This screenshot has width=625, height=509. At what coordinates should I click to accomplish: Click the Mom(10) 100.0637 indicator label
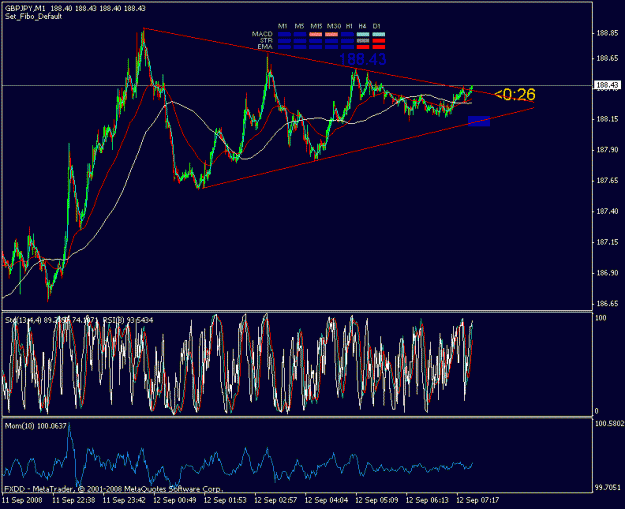click(35, 426)
